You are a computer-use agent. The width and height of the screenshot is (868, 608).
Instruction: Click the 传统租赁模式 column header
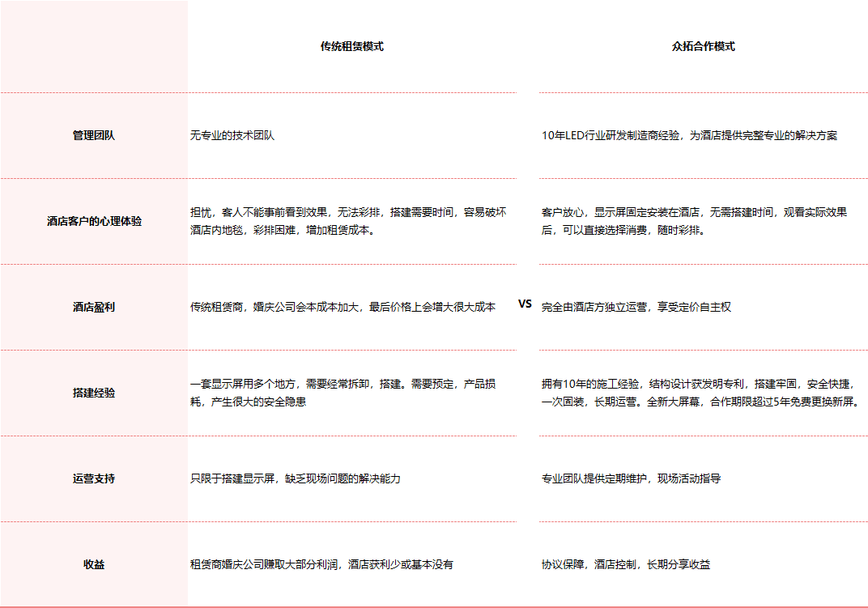[351, 47]
